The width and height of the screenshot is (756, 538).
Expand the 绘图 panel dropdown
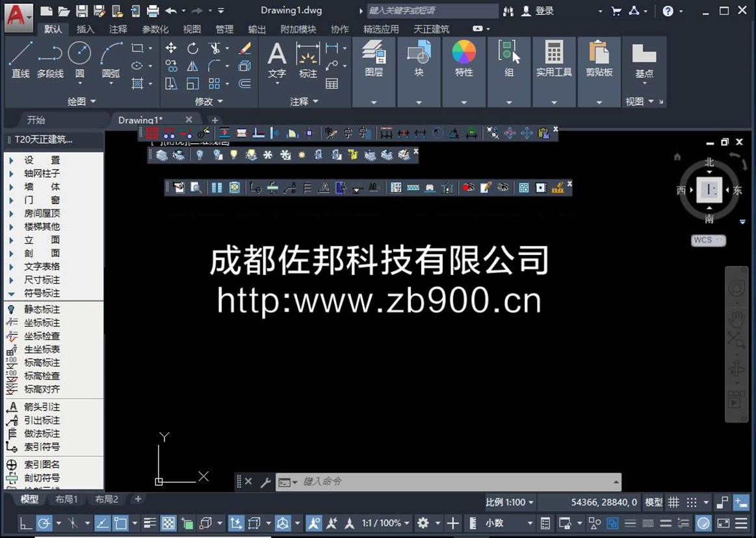82,101
